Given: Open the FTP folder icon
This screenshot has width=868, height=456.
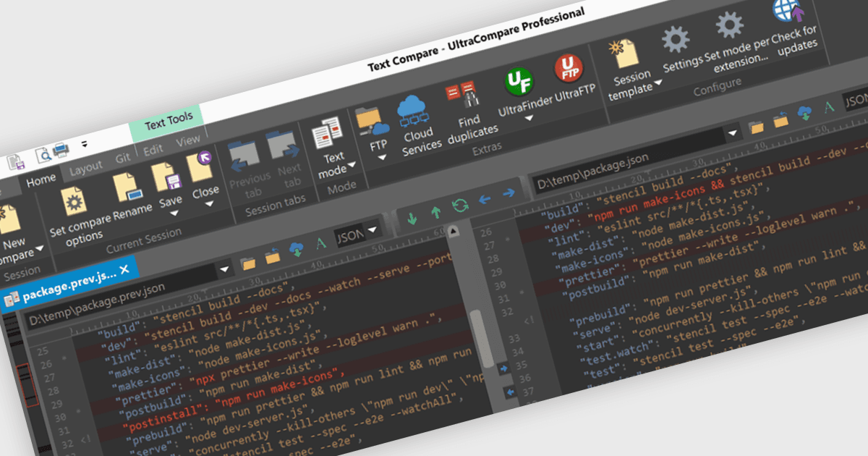Looking at the screenshot, I should 374,119.
